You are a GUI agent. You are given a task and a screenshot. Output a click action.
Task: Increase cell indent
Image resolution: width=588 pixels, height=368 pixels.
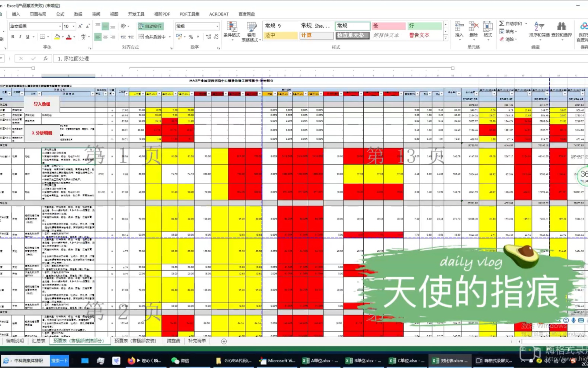click(131, 37)
